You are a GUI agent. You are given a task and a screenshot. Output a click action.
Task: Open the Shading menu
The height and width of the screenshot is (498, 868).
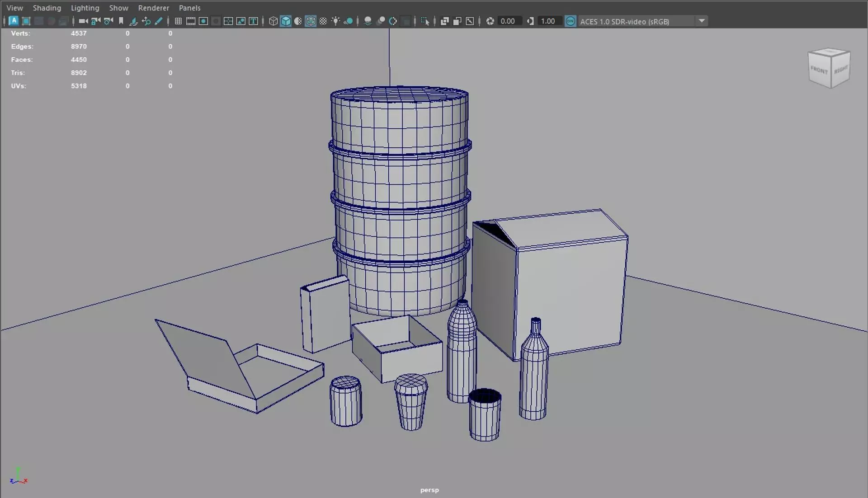[47, 8]
